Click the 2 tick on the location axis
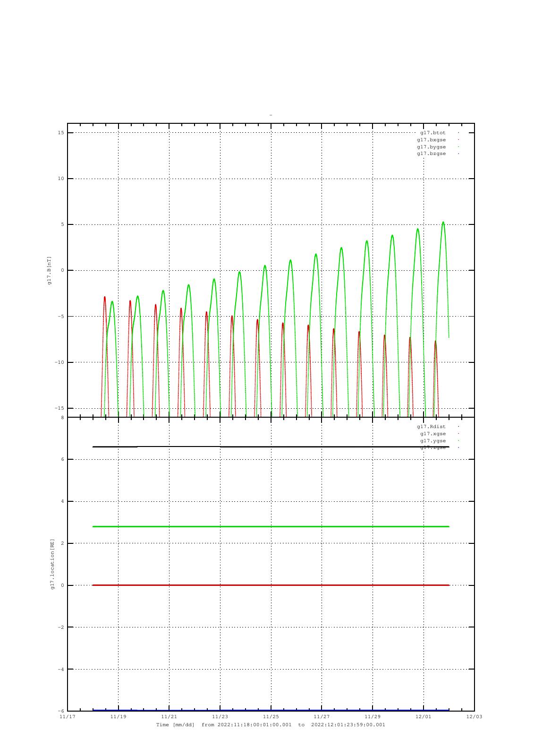 pos(62,543)
